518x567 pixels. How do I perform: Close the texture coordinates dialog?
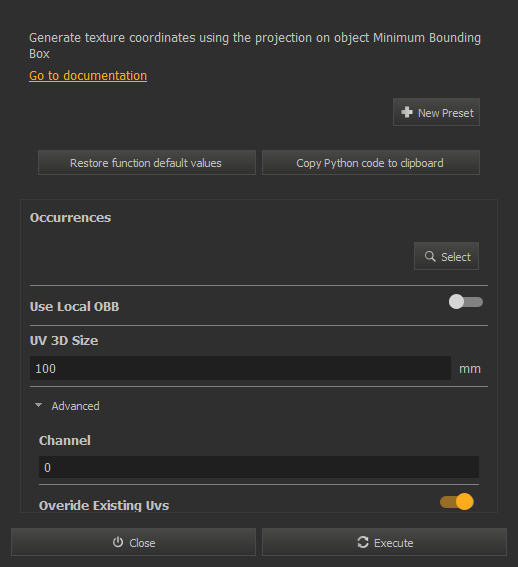pos(133,542)
